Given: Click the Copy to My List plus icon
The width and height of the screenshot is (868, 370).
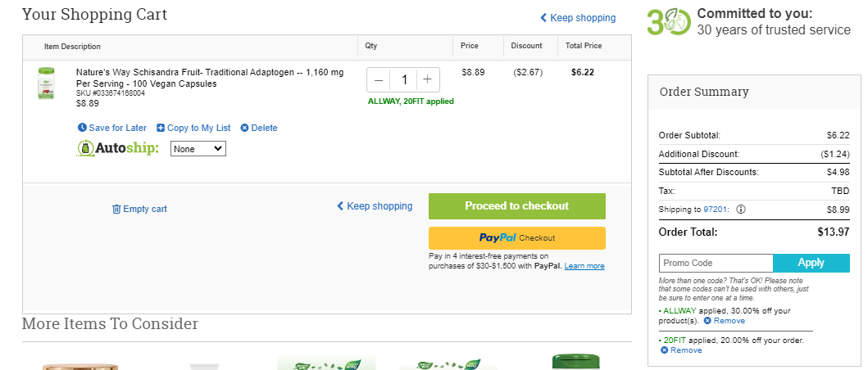Looking at the screenshot, I should click(161, 128).
